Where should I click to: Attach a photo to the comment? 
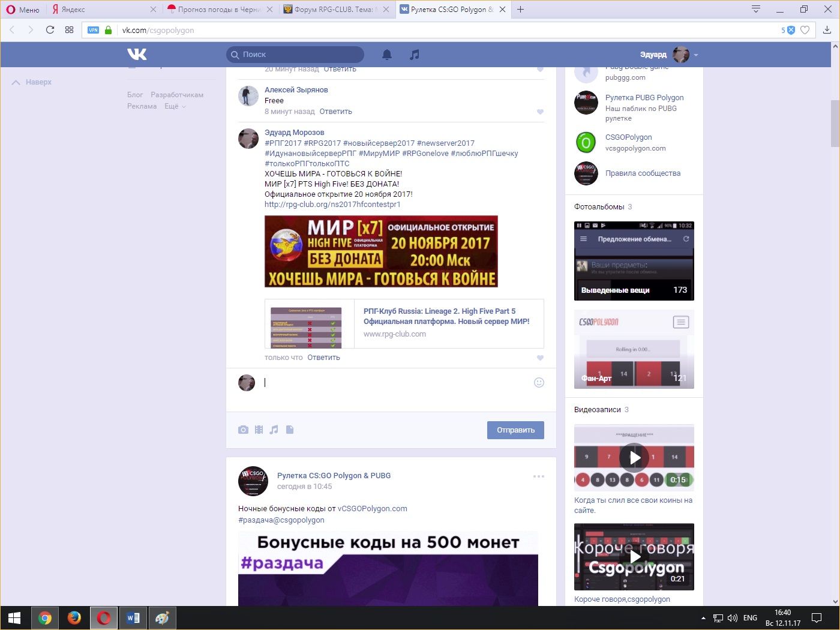coord(243,430)
